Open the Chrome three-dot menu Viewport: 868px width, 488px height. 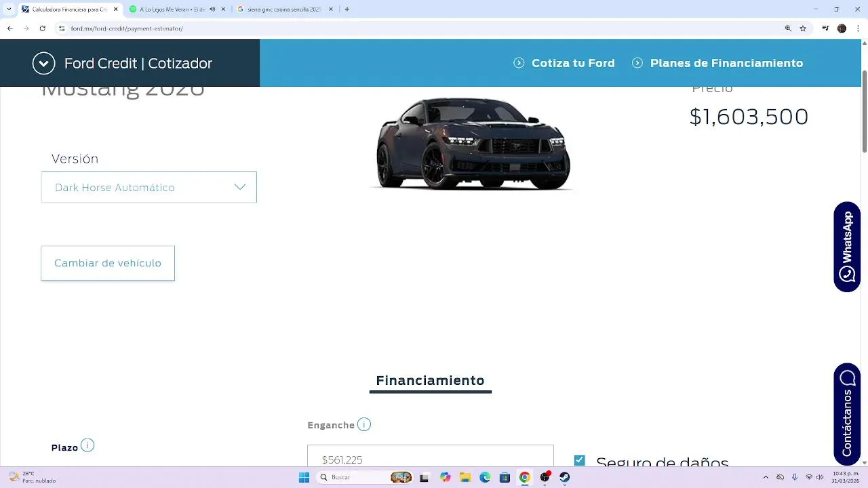point(859,28)
